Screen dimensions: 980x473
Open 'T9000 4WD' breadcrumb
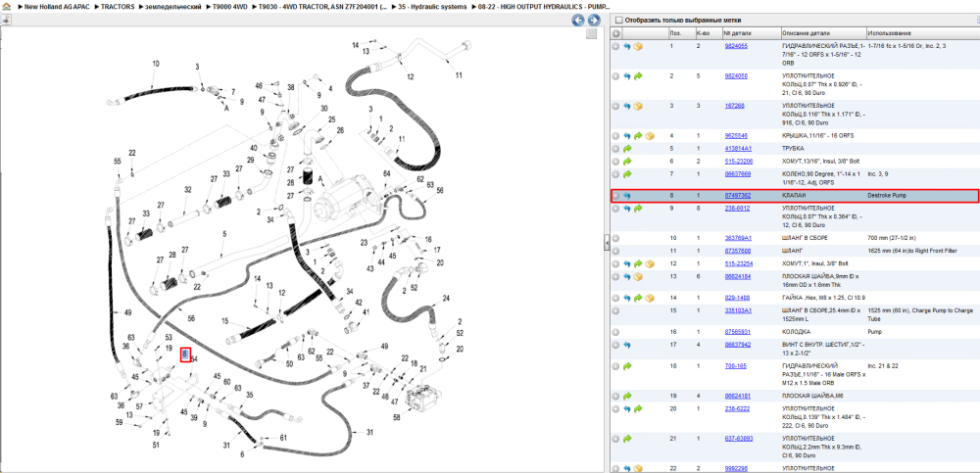pyautogui.click(x=230, y=6)
